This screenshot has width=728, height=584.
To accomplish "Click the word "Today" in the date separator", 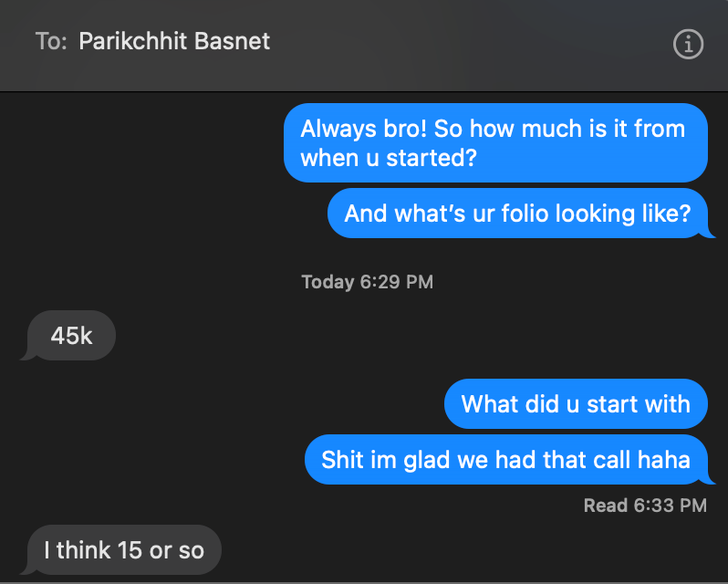I will click(328, 282).
